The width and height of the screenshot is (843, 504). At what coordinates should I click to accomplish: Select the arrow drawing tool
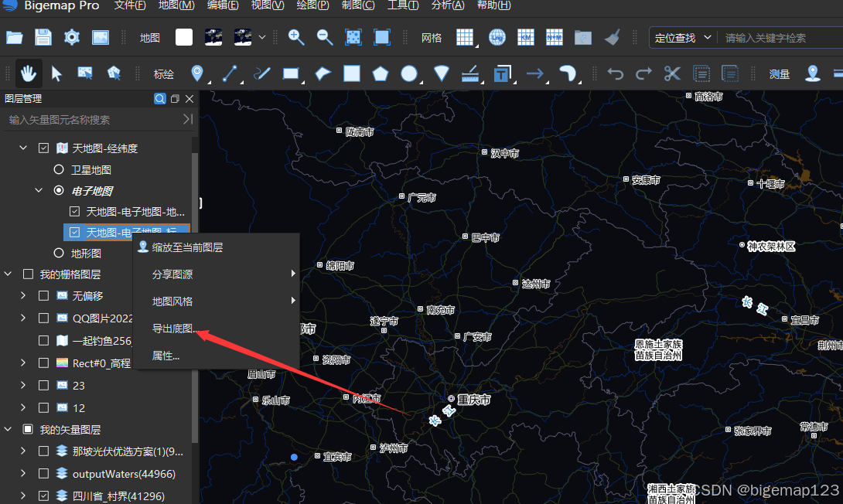(x=535, y=73)
